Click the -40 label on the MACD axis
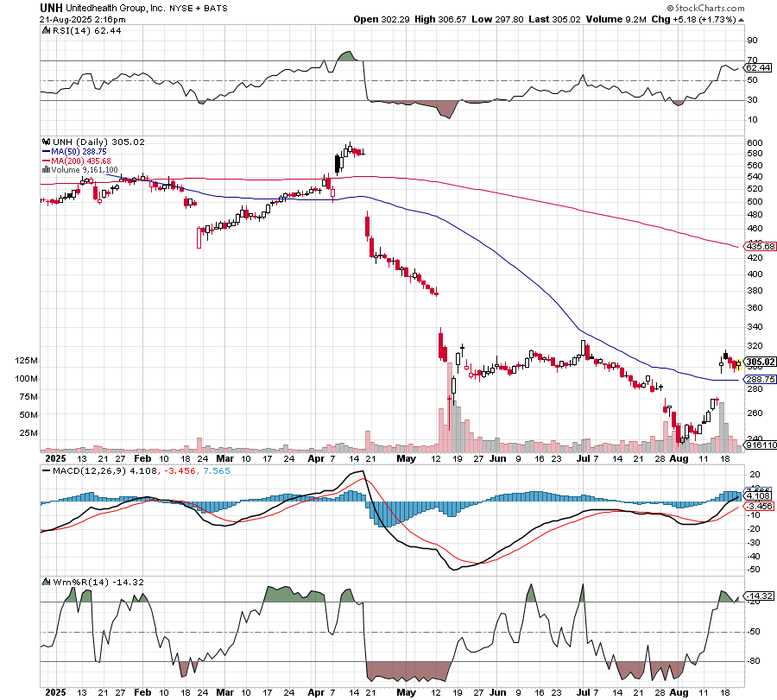 755,557
